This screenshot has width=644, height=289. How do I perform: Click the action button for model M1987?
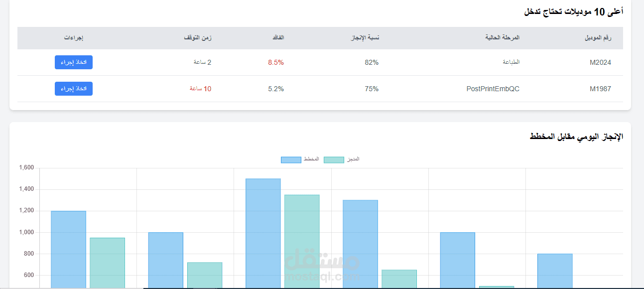coord(74,89)
